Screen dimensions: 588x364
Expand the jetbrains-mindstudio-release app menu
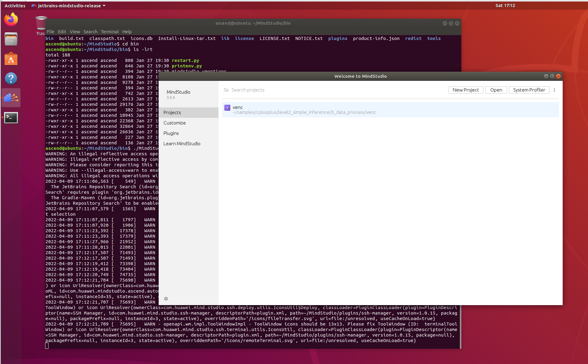tap(69, 5)
